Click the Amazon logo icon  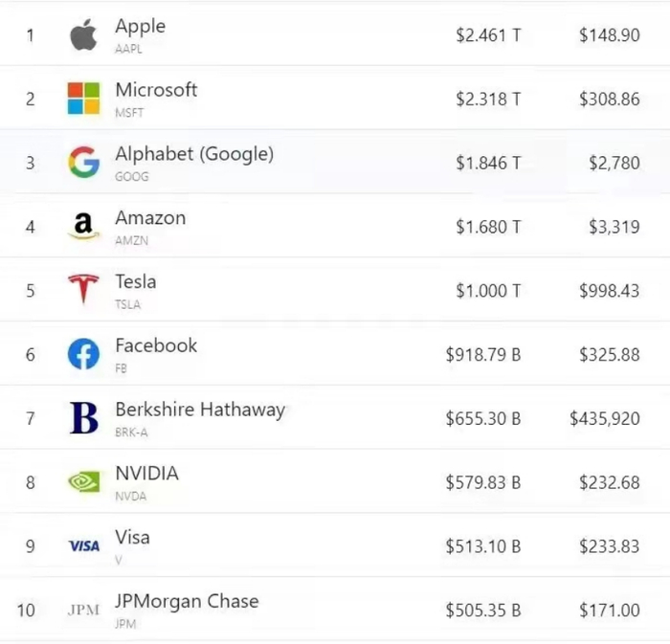(x=83, y=227)
